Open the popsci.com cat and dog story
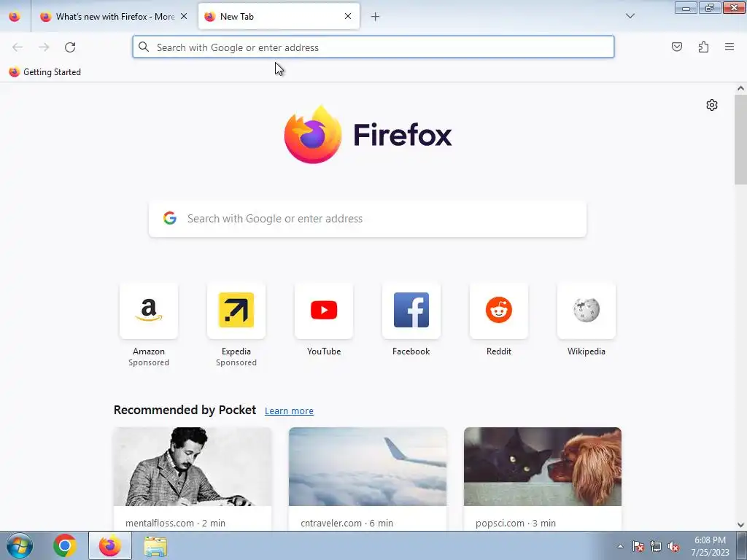Image resolution: width=747 pixels, height=560 pixels. tap(543, 478)
